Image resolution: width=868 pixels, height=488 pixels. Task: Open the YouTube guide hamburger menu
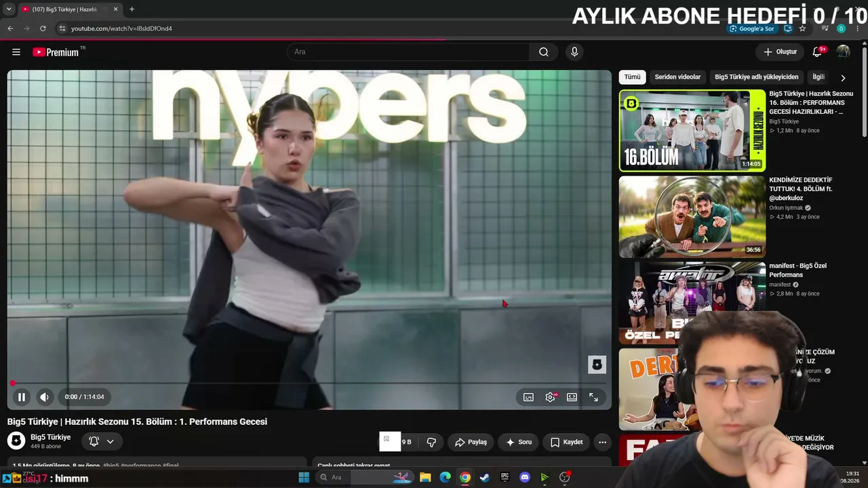pos(16,52)
